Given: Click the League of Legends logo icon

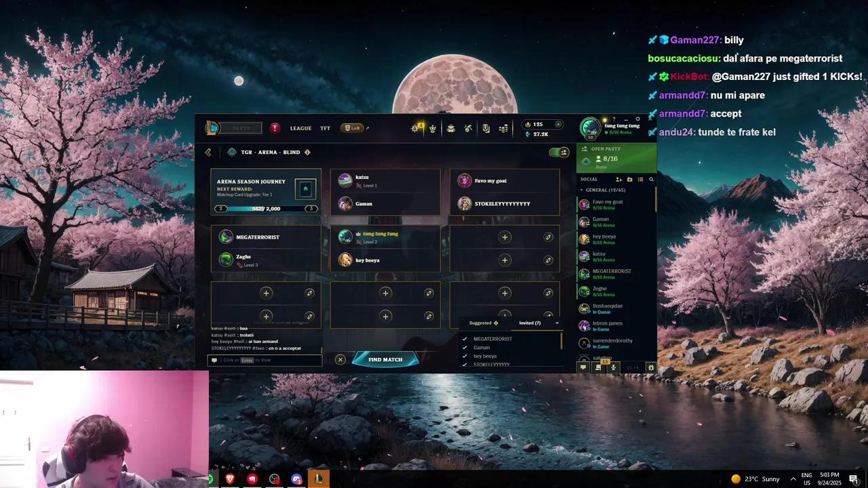Looking at the screenshot, I should click(212, 128).
